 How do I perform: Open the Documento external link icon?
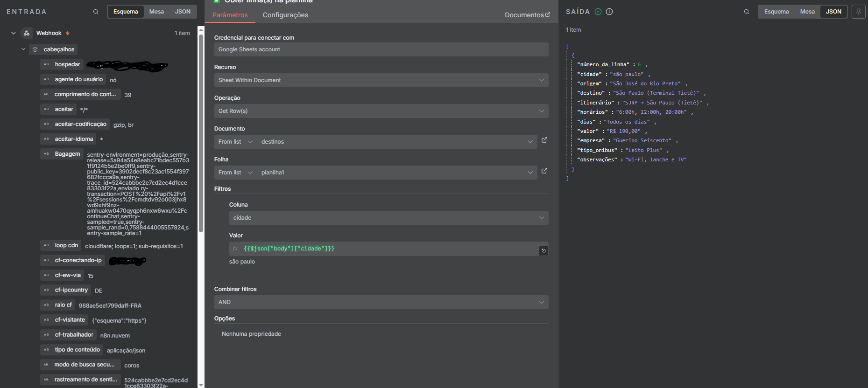[544, 140]
